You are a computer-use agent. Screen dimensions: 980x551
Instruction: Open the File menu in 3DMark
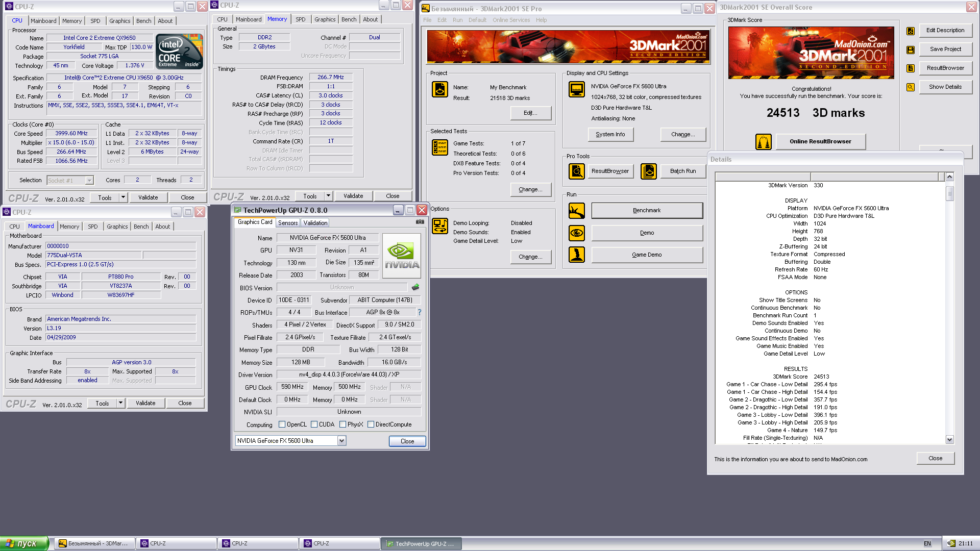pos(427,20)
